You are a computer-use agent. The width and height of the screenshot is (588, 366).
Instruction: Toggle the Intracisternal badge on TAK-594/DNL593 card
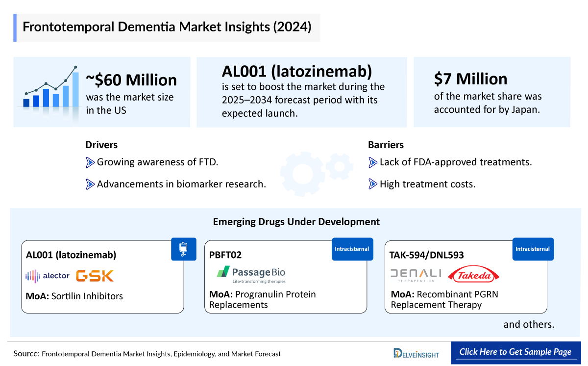(533, 249)
